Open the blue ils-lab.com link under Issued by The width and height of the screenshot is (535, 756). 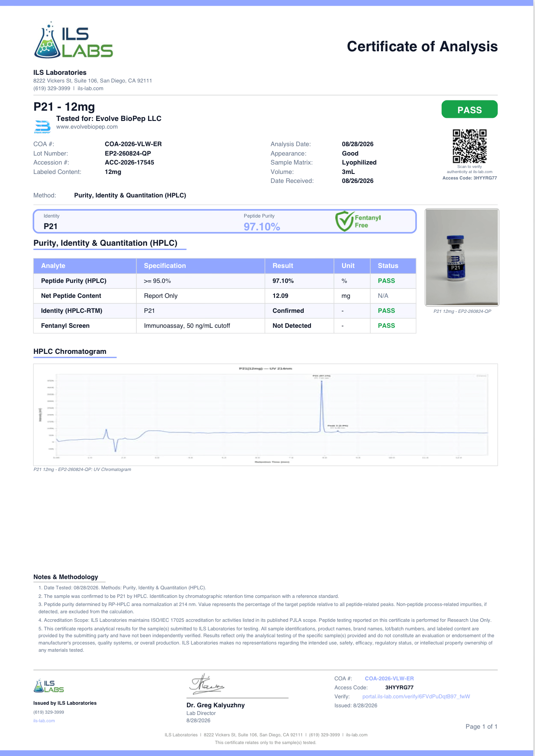point(44,721)
